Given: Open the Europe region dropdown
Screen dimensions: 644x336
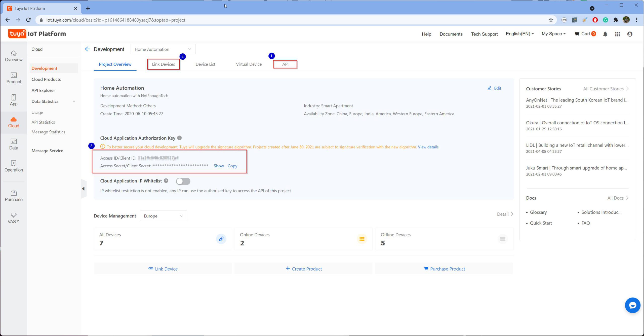Looking at the screenshot, I should coord(163,216).
